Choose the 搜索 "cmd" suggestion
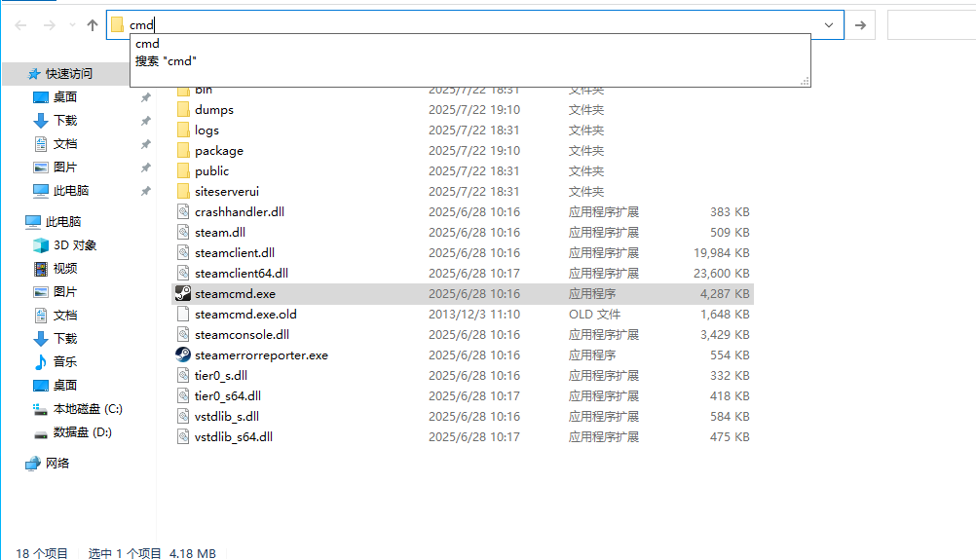The height and width of the screenshot is (560, 976). coord(469,61)
